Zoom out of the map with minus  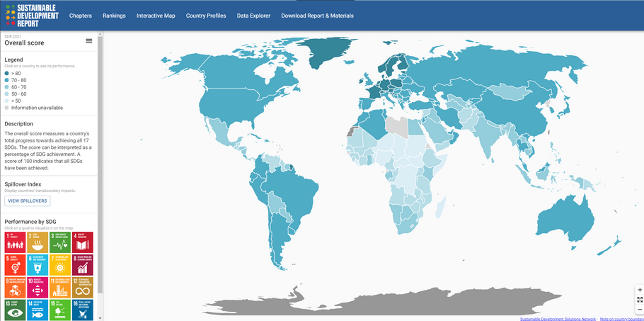(x=640, y=310)
